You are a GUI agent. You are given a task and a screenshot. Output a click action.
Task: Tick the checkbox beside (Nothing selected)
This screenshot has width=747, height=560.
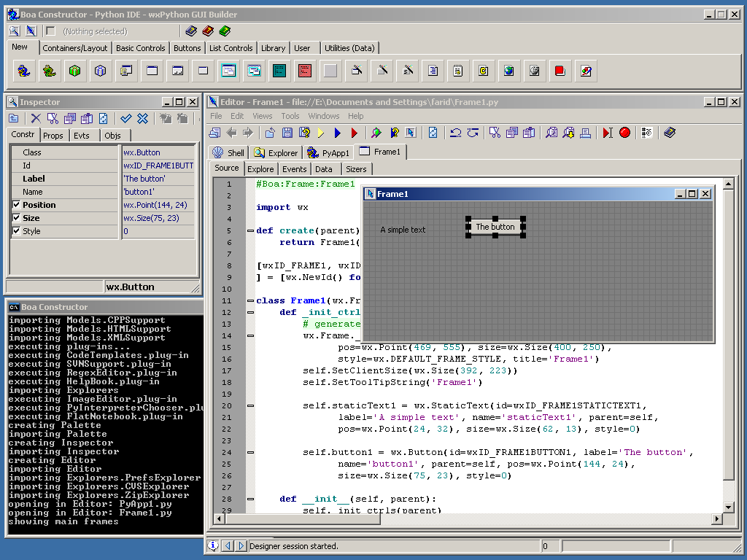[x=50, y=31]
